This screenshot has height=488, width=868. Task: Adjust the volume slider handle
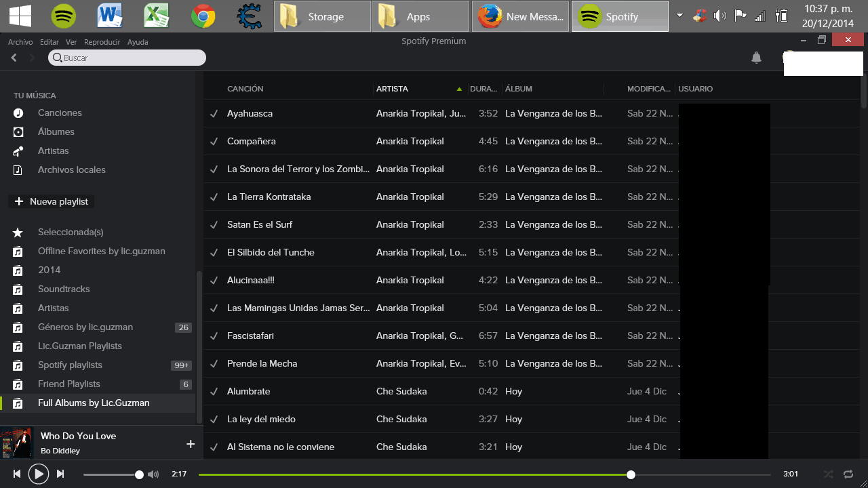click(139, 474)
